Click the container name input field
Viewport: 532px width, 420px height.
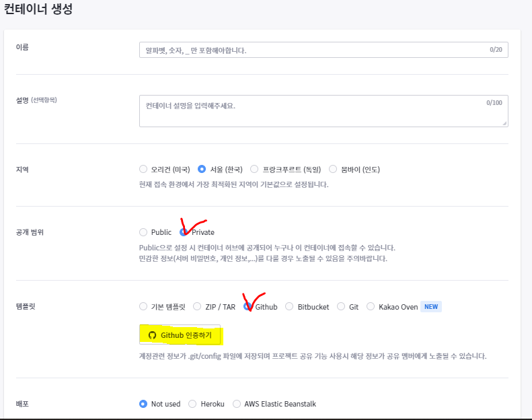(x=324, y=50)
